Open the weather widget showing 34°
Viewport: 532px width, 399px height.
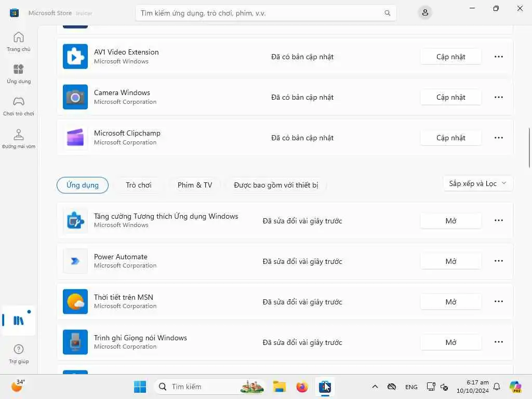(x=18, y=386)
